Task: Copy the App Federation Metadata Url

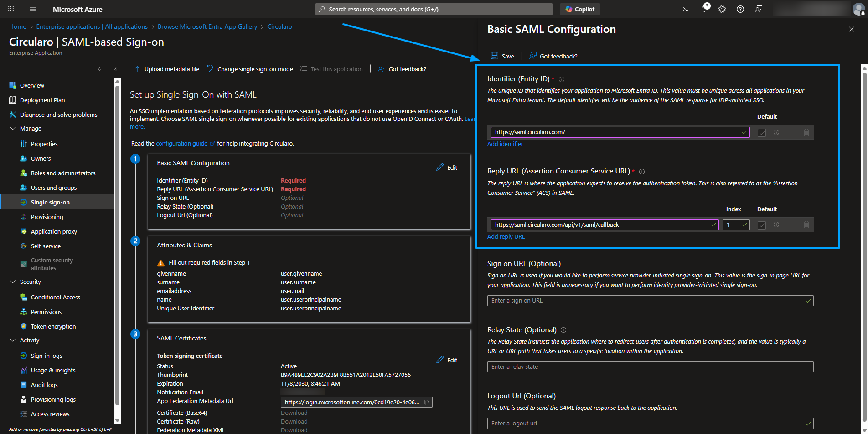Action: (427, 402)
